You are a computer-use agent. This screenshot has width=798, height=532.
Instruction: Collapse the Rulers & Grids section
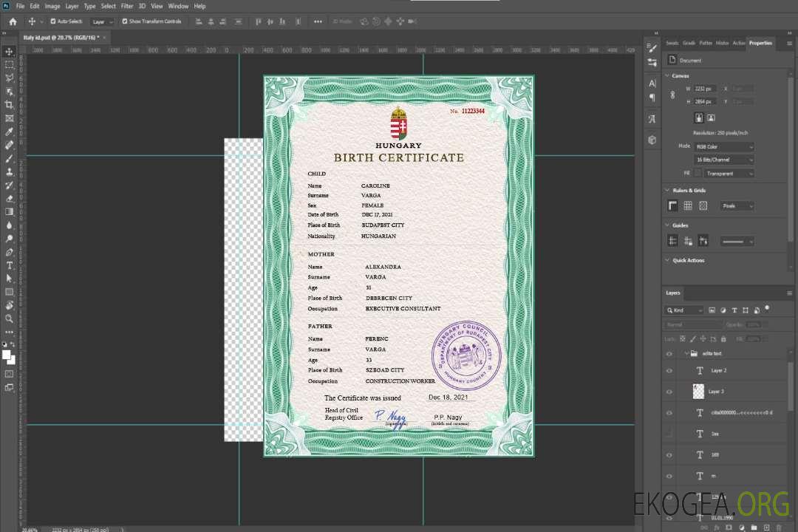tap(667, 190)
